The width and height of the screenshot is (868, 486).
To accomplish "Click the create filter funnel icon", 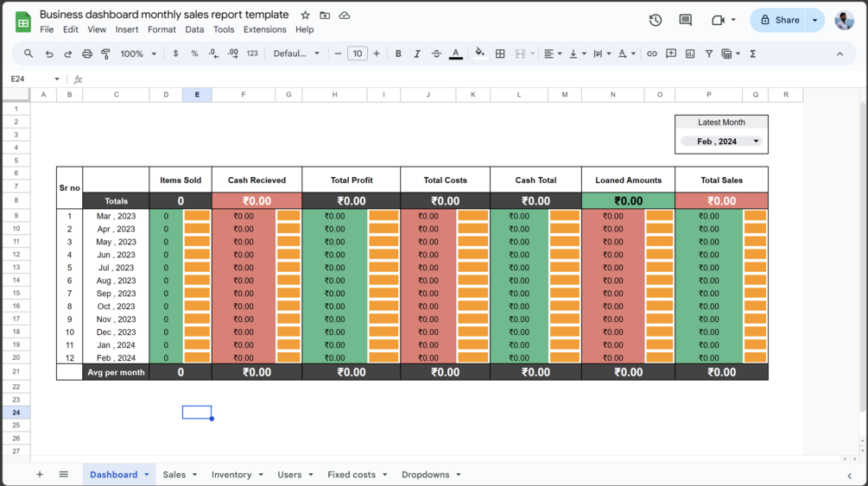I will point(708,54).
